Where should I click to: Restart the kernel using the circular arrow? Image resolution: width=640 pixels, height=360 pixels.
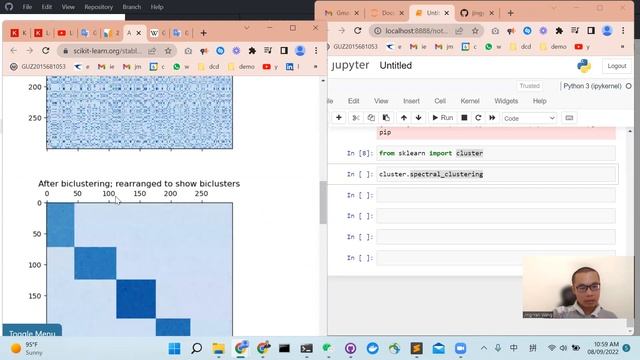point(478,118)
